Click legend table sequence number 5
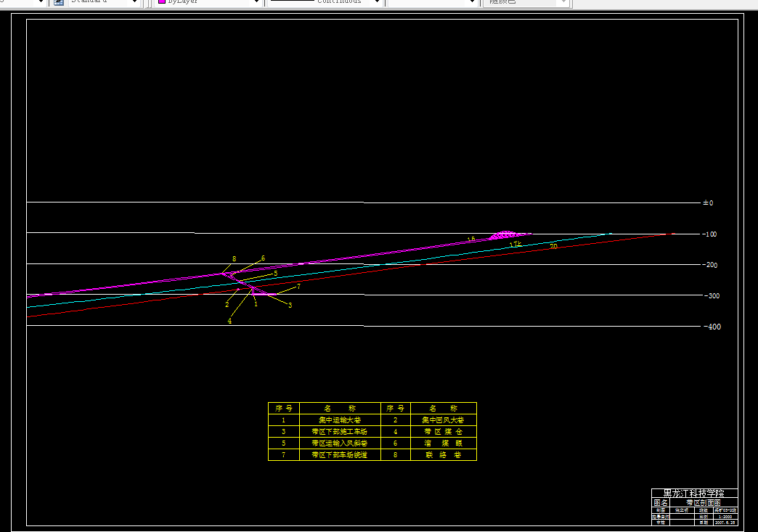Image resolution: width=758 pixels, height=532 pixels. coord(284,443)
